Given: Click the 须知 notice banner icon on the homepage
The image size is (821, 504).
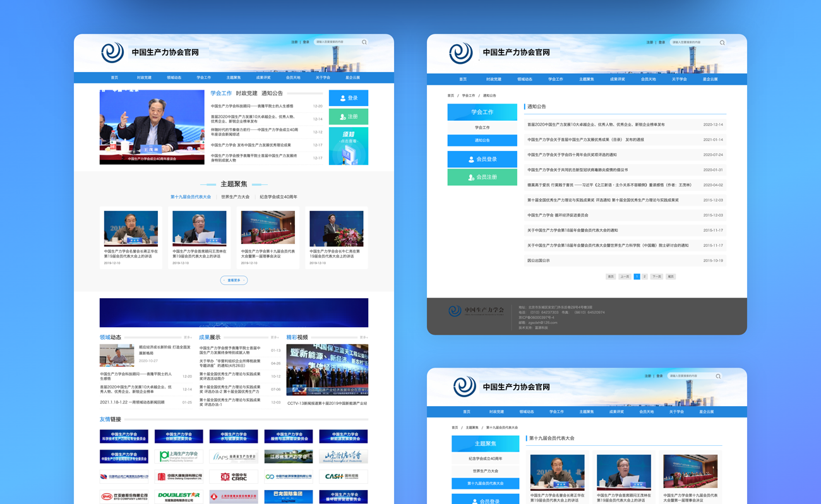Looking at the screenshot, I should (348, 146).
